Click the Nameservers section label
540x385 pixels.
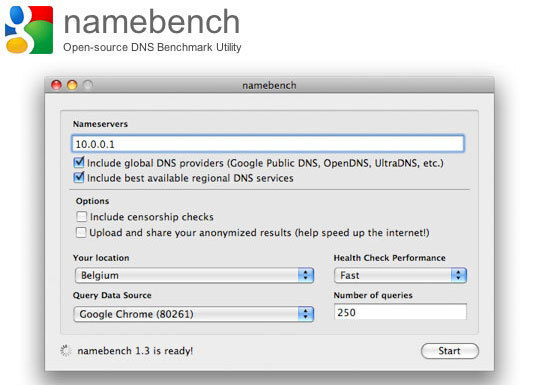coord(100,124)
